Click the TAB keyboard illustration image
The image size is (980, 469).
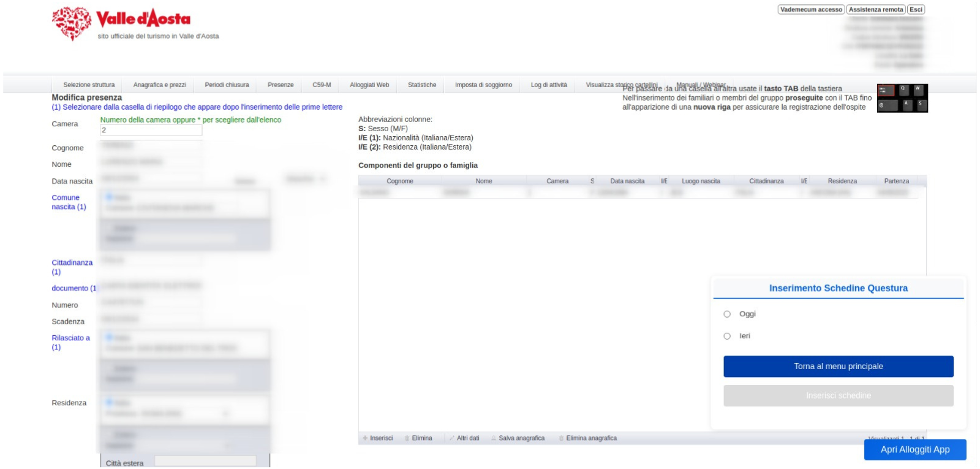coord(902,98)
